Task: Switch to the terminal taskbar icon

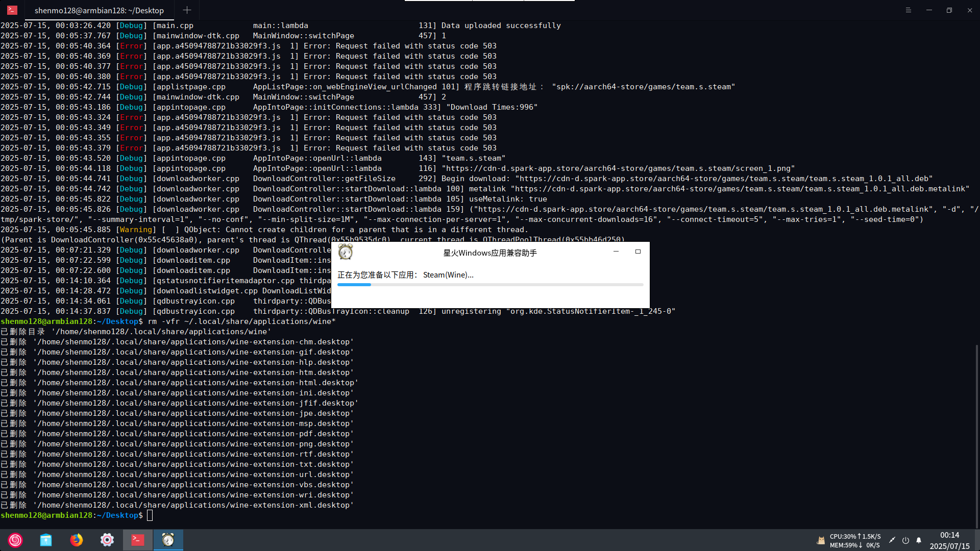Action: pyautogui.click(x=138, y=540)
